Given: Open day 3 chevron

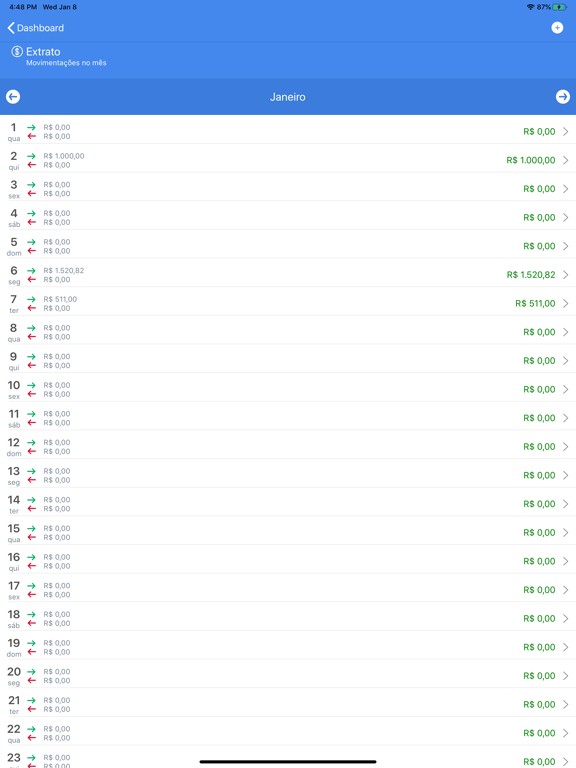Looking at the screenshot, I should (x=566, y=189).
